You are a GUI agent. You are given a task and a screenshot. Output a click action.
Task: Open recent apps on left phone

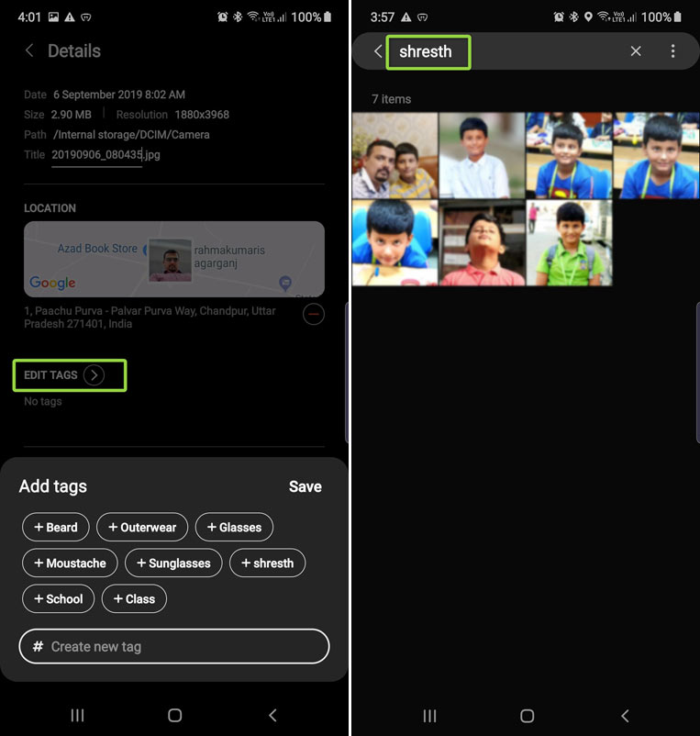(77, 715)
